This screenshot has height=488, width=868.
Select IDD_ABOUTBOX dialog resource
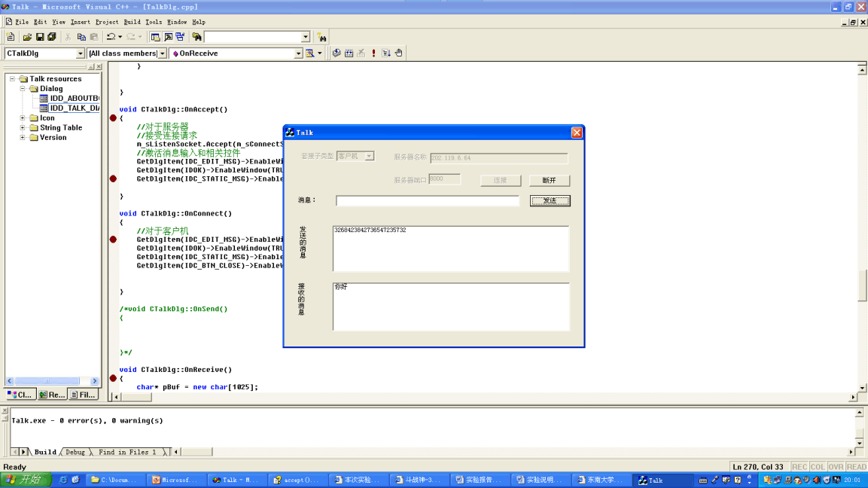[69, 99]
